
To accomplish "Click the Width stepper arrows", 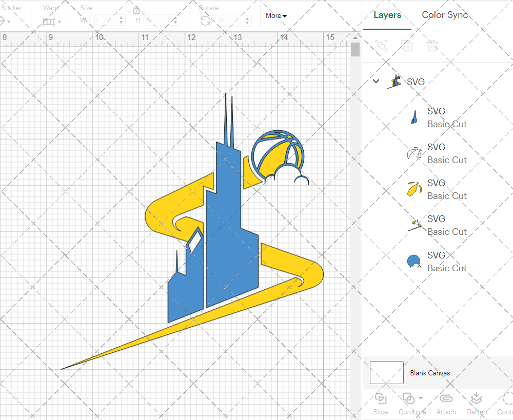I will [121, 21].
